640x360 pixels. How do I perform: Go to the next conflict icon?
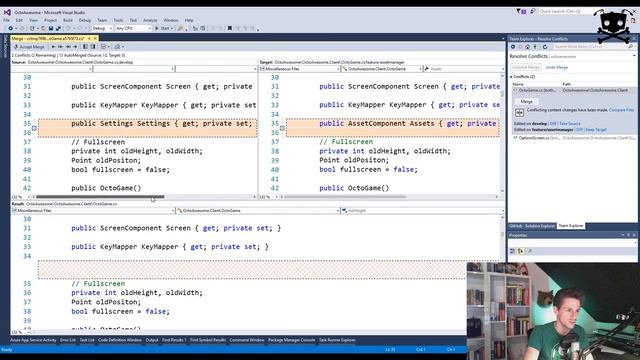click(x=68, y=47)
